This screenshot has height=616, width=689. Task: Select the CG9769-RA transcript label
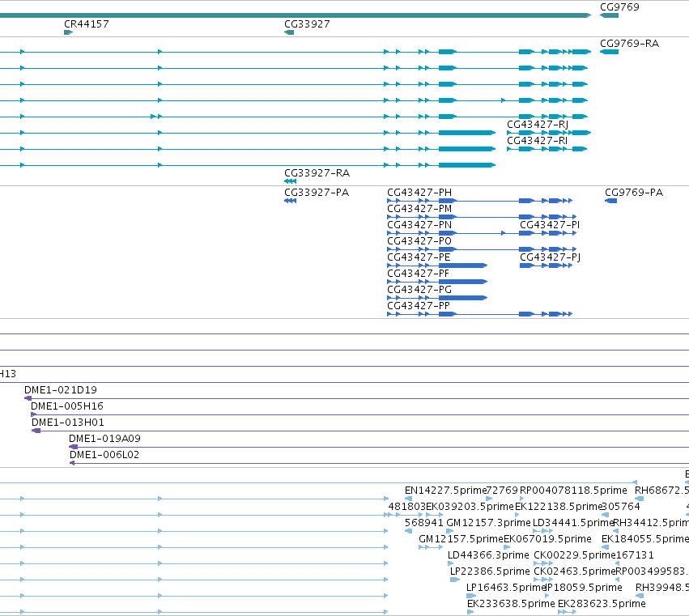click(629, 44)
